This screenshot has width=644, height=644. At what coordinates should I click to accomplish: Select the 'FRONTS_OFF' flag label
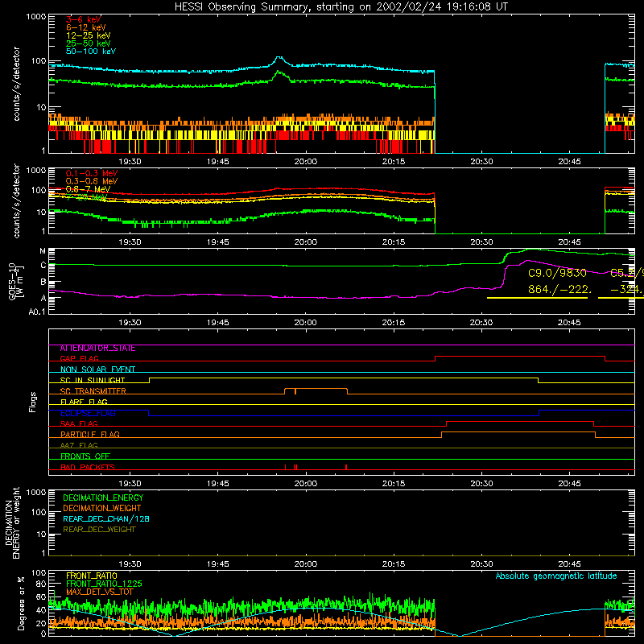point(85,456)
